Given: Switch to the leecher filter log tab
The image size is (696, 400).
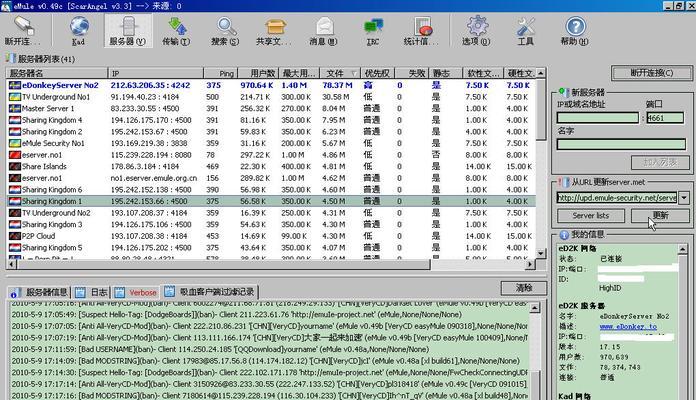Looking at the screenshot, I should click(x=210, y=292).
